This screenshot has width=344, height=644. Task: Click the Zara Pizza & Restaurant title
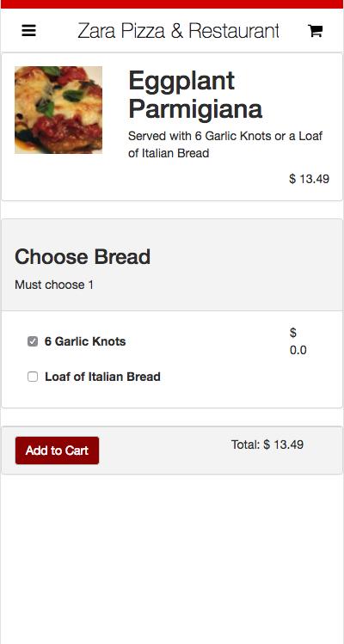[178, 31]
